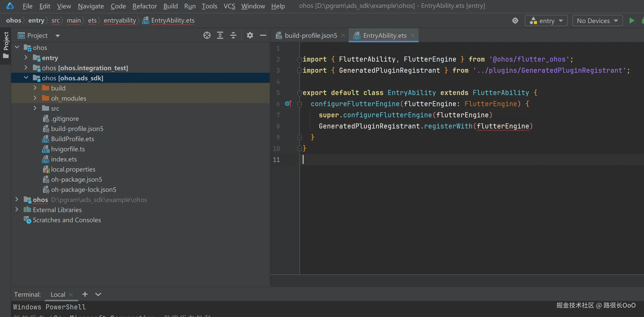Open the No Devices dropdown
The width and height of the screenshot is (644, 317).
[x=597, y=21]
